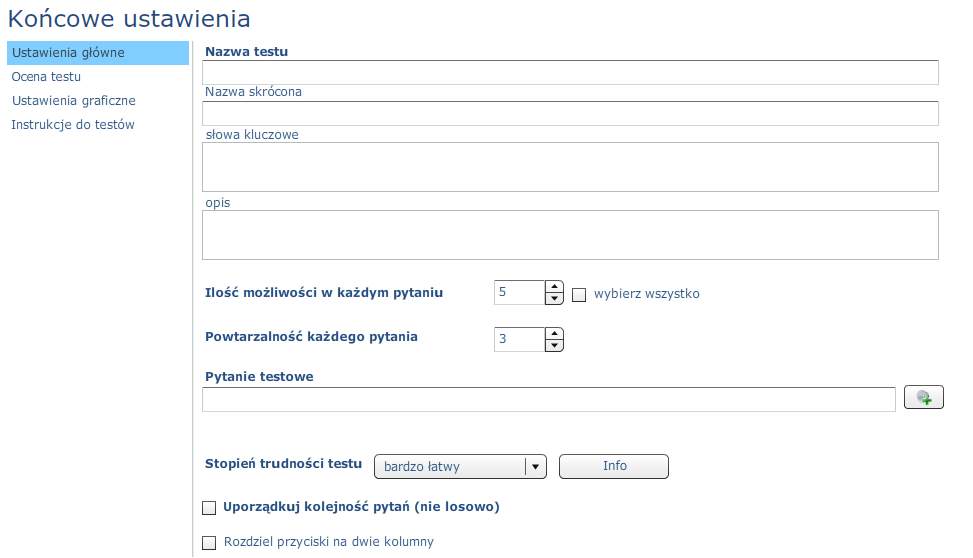Focus the 'Pytanie testowe' input field
Viewport: 973px width, 558px height.
[549, 400]
